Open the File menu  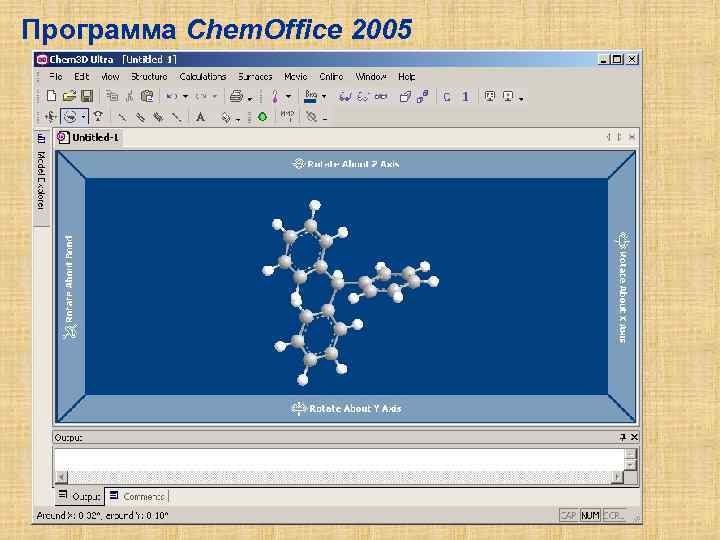[56, 76]
